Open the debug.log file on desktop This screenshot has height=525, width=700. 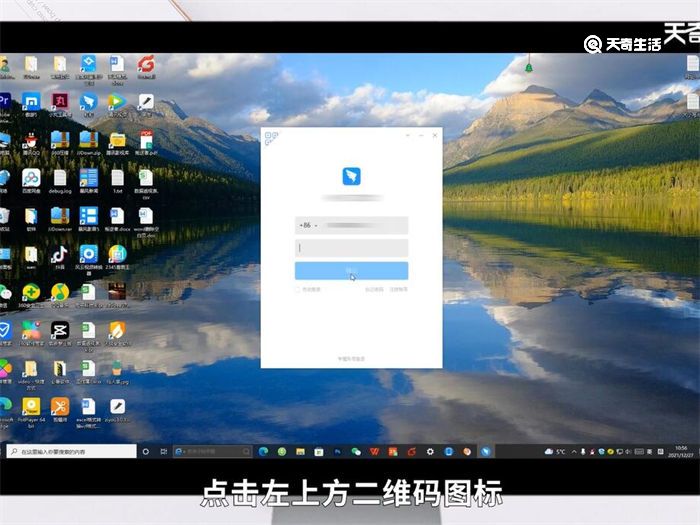tap(59, 178)
